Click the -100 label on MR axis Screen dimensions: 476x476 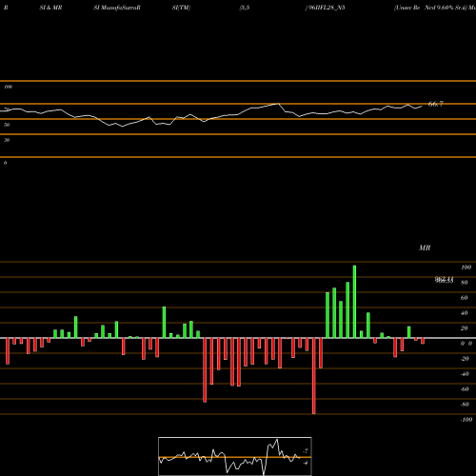click(466, 420)
